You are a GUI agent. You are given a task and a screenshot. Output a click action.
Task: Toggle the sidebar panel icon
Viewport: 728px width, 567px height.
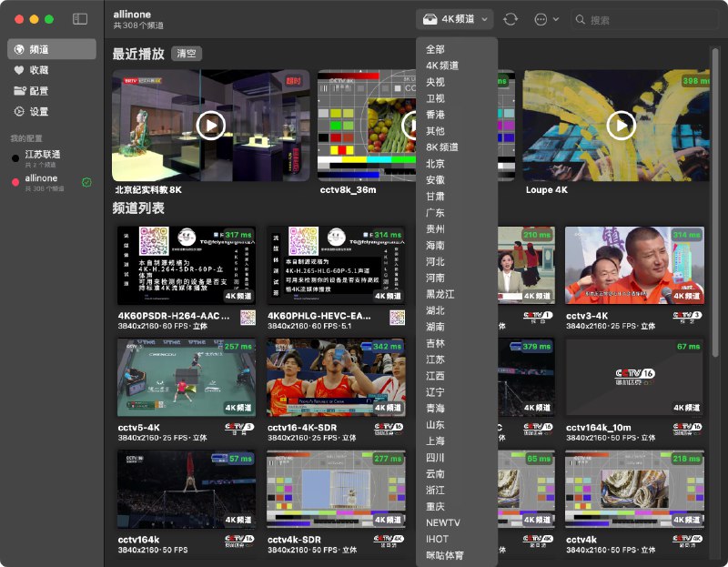(x=80, y=19)
